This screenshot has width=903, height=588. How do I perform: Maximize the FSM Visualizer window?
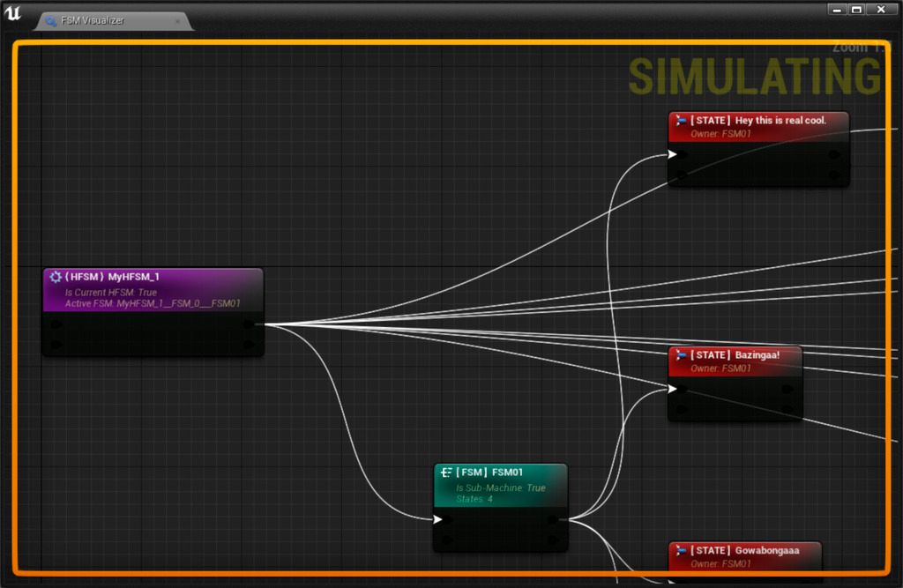click(856, 9)
